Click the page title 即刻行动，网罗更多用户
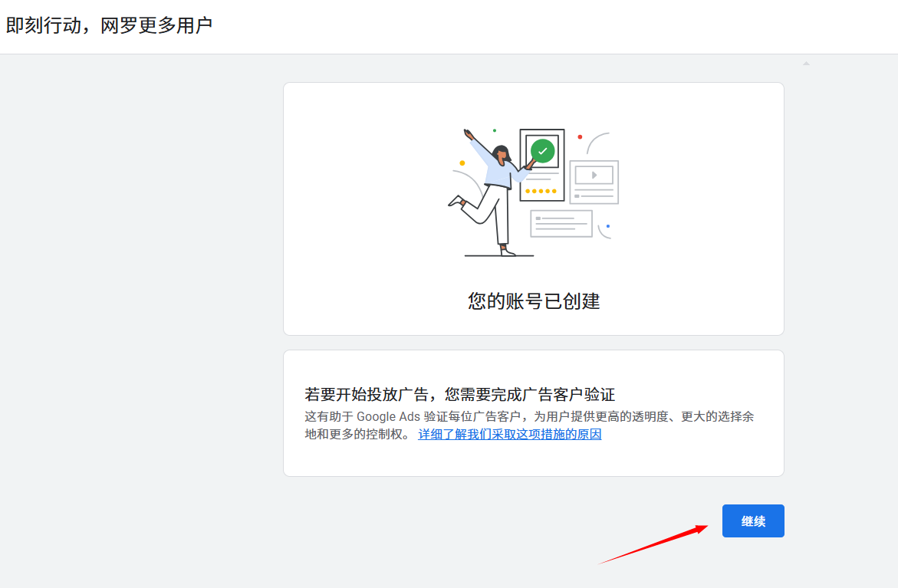The width and height of the screenshot is (898, 588). pyautogui.click(x=109, y=26)
